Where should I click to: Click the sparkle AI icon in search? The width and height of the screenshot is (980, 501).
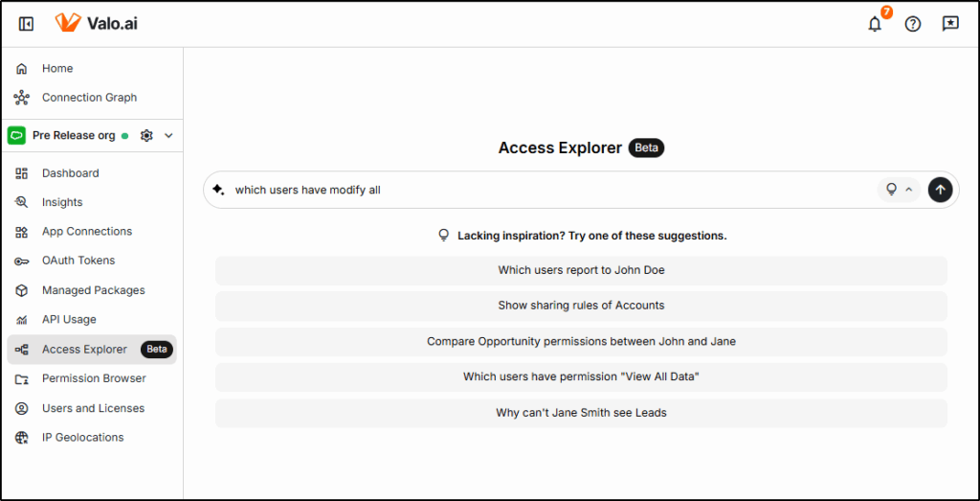pyautogui.click(x=218, y=190)
